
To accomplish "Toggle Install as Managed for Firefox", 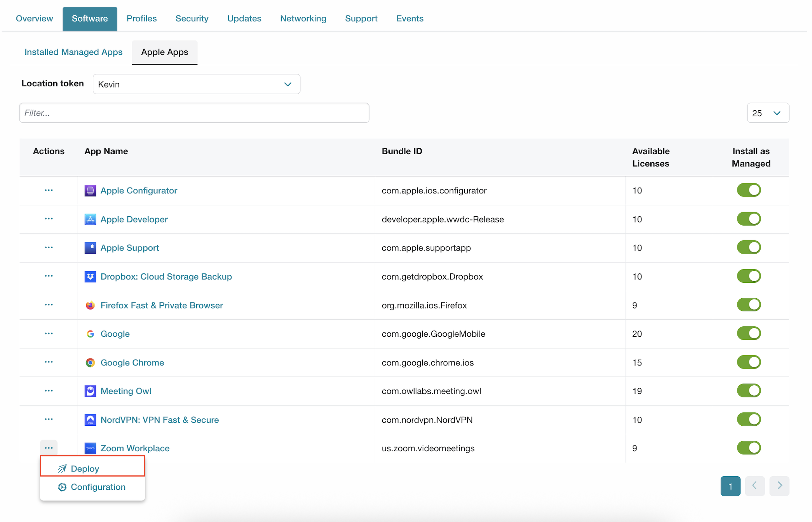I will 749,305.
